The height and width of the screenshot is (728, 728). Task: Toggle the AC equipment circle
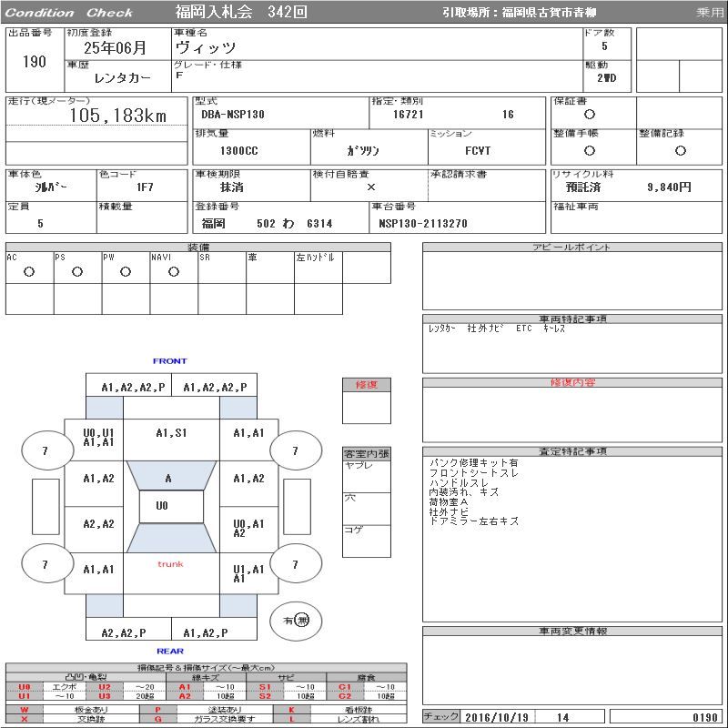pyautogui.click(x=28, y=271)
